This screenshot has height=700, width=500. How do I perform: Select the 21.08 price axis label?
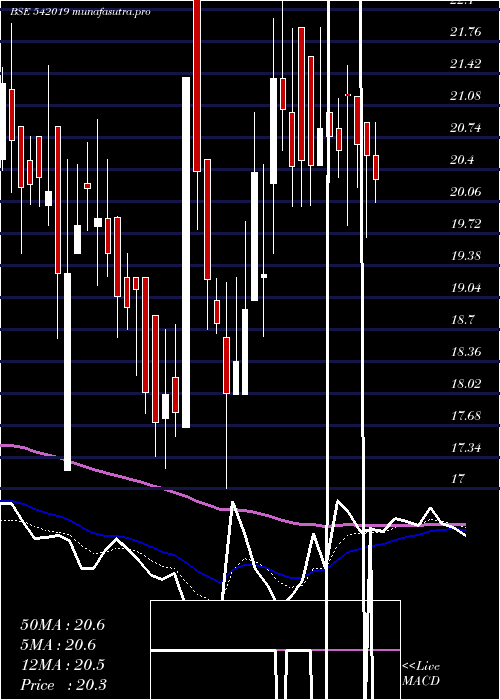(x=466, y=96)
